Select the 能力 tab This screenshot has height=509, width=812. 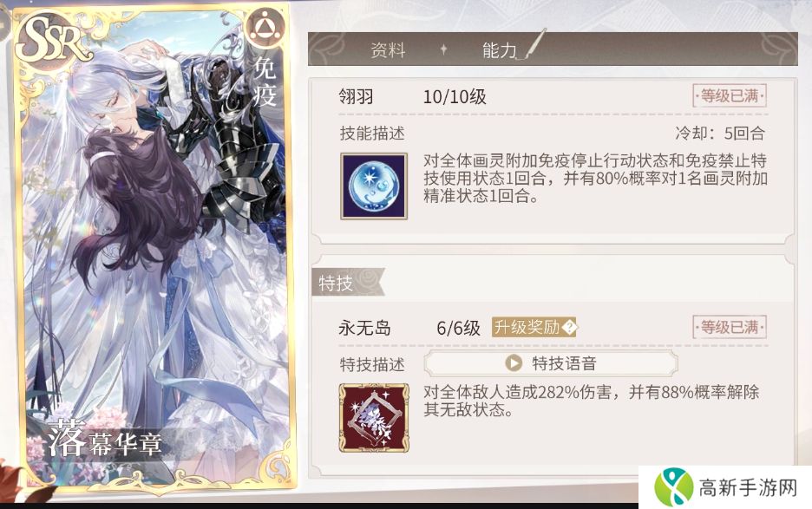[x=499, y=50]
